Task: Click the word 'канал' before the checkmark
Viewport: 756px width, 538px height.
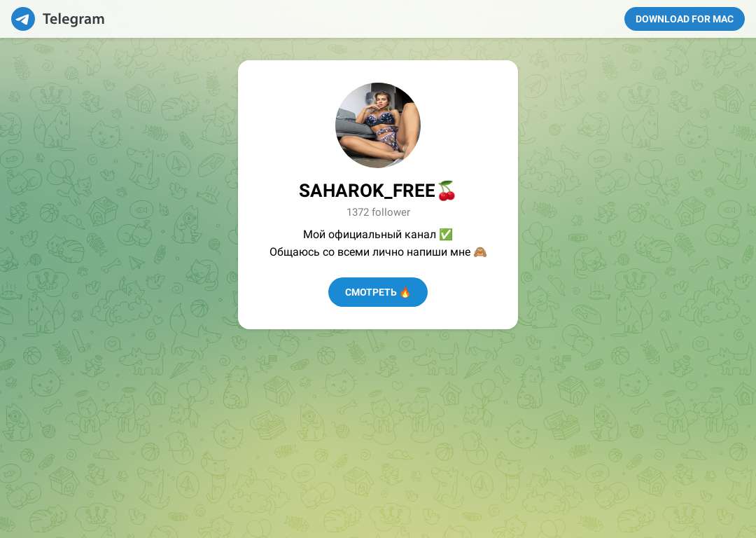Action: coord(421,235)
